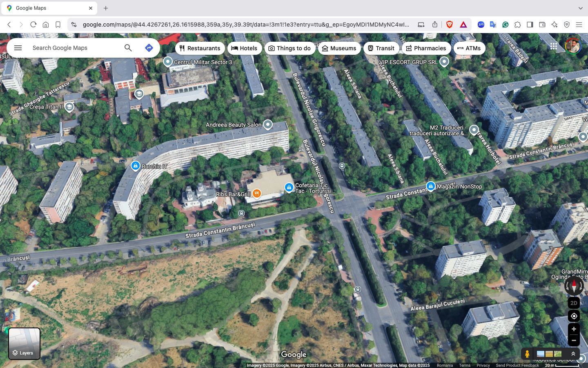
Task: Open the Grammarly browser extension icon
Action: pyautogui.click(x=506, y=25)
